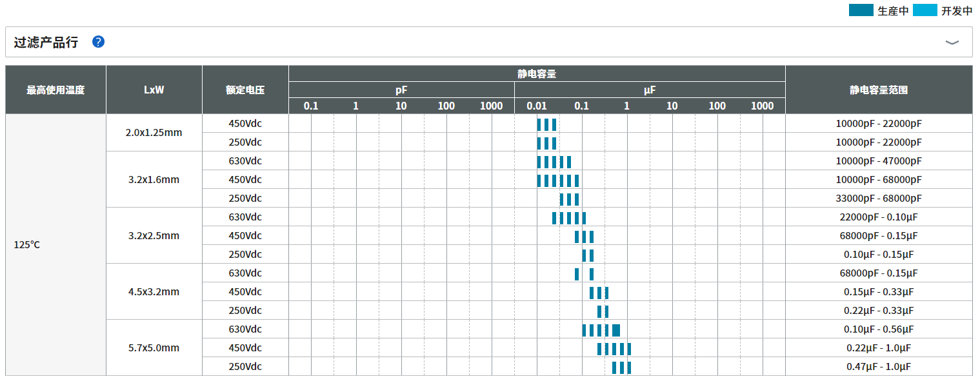Select the 22000pF - 0.10μF range cell
The image size is (980, 381).
point(878,217)
